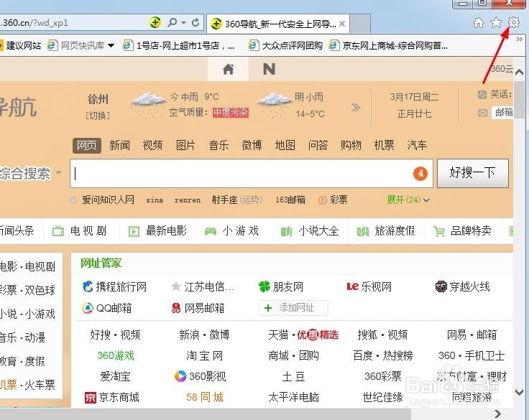529x420 pixels.
Task: Select the 地图 search tab
Action: click(x=285, y=145)
